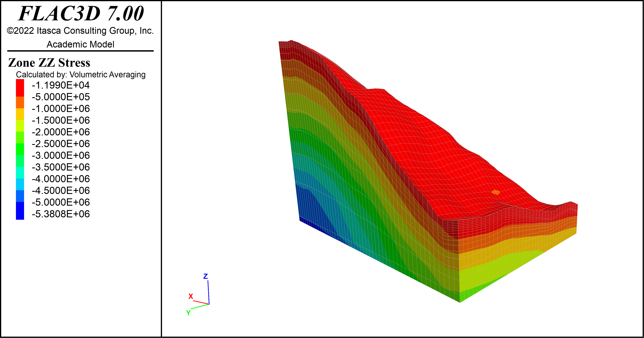Click '©2022 Itasca Consulting Group, Inc.' text
The height and width of the screenshot is (338, 644).
[x=80, y=31]
